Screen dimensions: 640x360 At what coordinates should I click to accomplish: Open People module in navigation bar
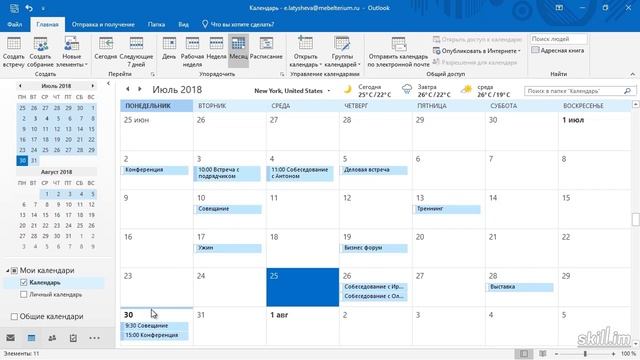(52, 338)
